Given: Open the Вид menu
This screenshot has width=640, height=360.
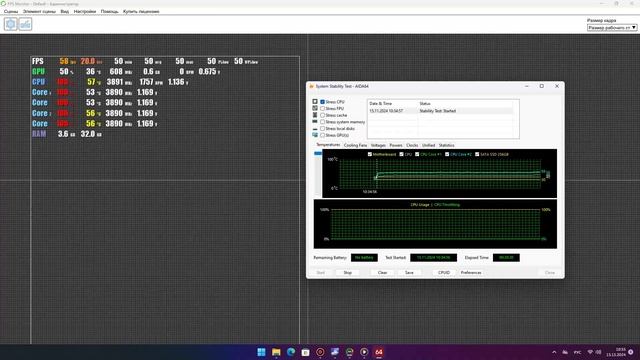Looking at the screenshot, I should click(x=64, y=11).
